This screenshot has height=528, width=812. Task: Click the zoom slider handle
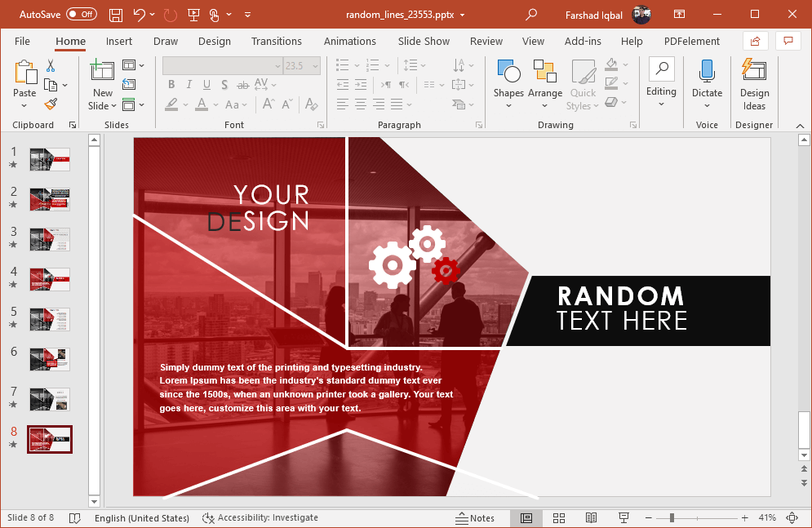[x=672, y=518]
